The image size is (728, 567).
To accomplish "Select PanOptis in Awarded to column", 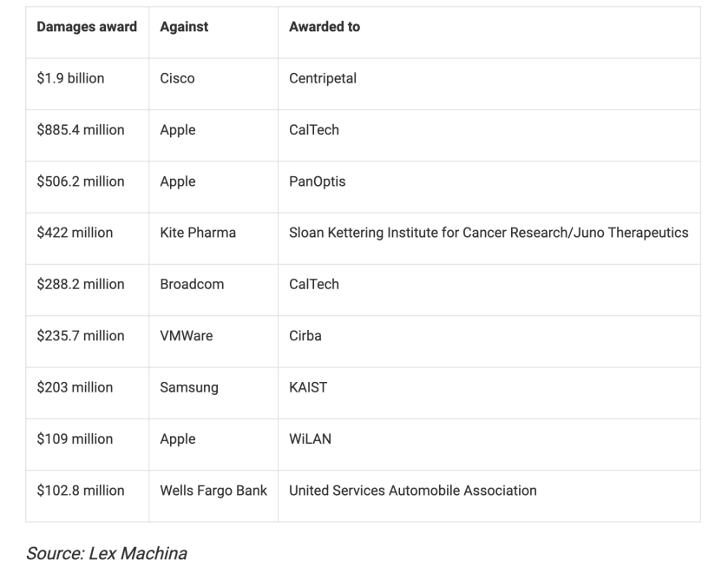I will (317, 181).
